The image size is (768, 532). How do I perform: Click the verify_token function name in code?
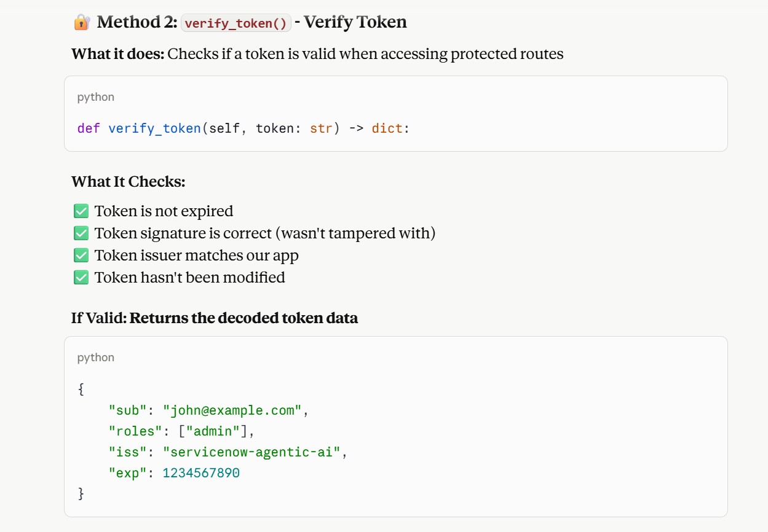(x=155, y=129)
